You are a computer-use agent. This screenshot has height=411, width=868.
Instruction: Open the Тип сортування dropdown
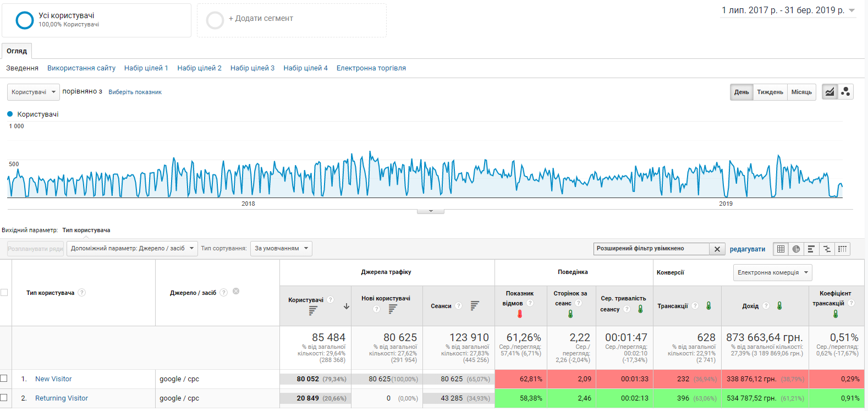[281, 249]
